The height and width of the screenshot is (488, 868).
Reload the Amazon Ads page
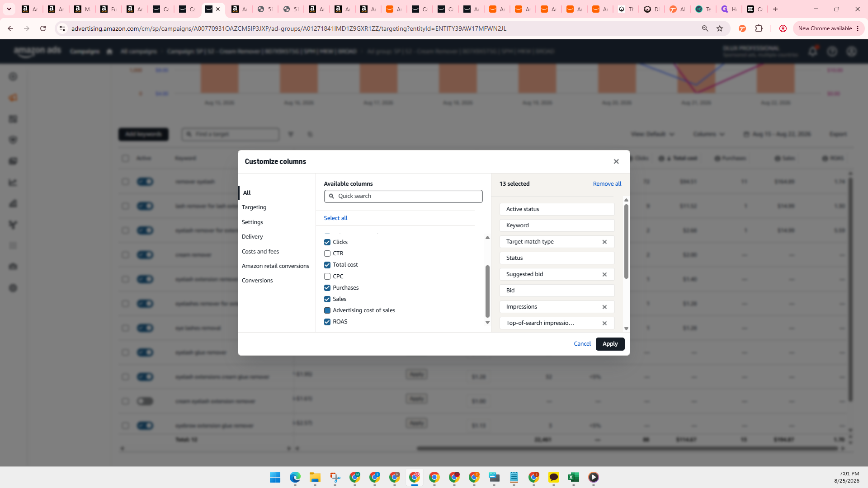pos(43,28)
